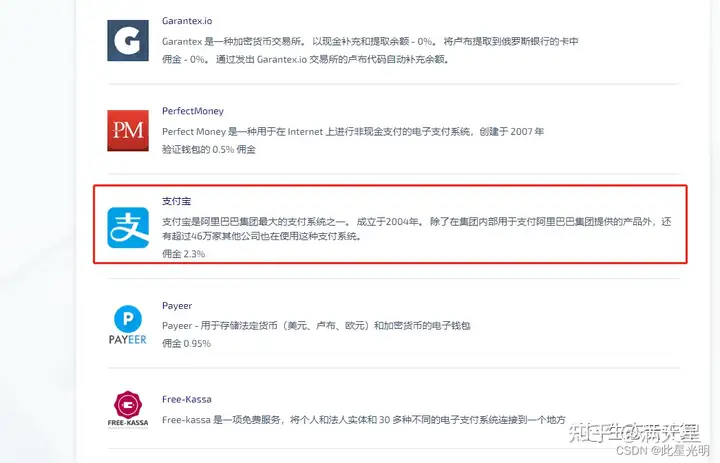Image resolution: width=720 pixels, height=463 pixels.
Task: Click the PerfectMoney PM logo icon
Action: click(128, 130)
